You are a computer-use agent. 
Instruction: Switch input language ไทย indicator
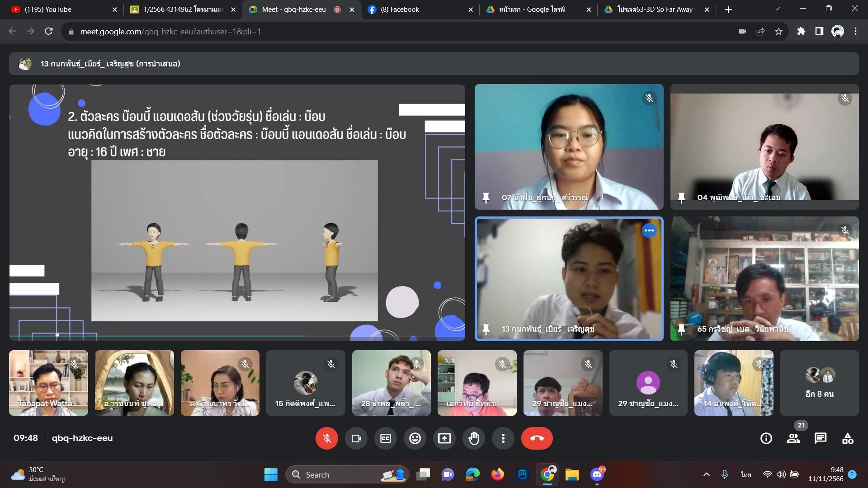tap(746, 474)
